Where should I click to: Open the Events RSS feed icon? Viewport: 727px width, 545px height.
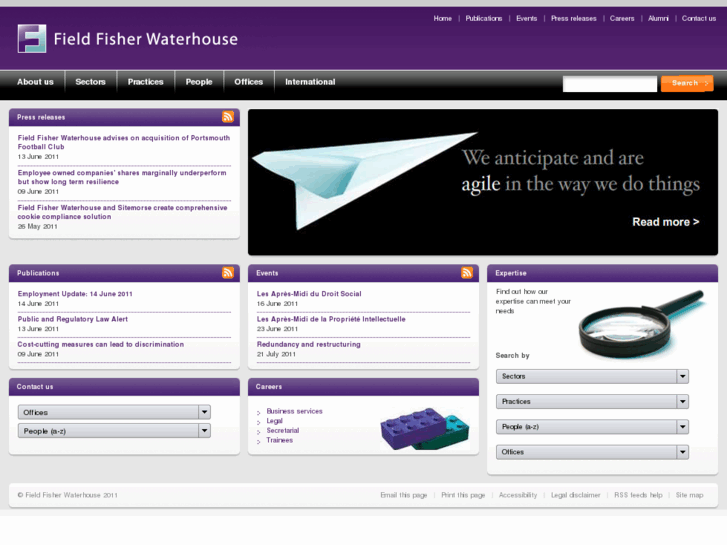pyautogui.click(x=467, y=273)
